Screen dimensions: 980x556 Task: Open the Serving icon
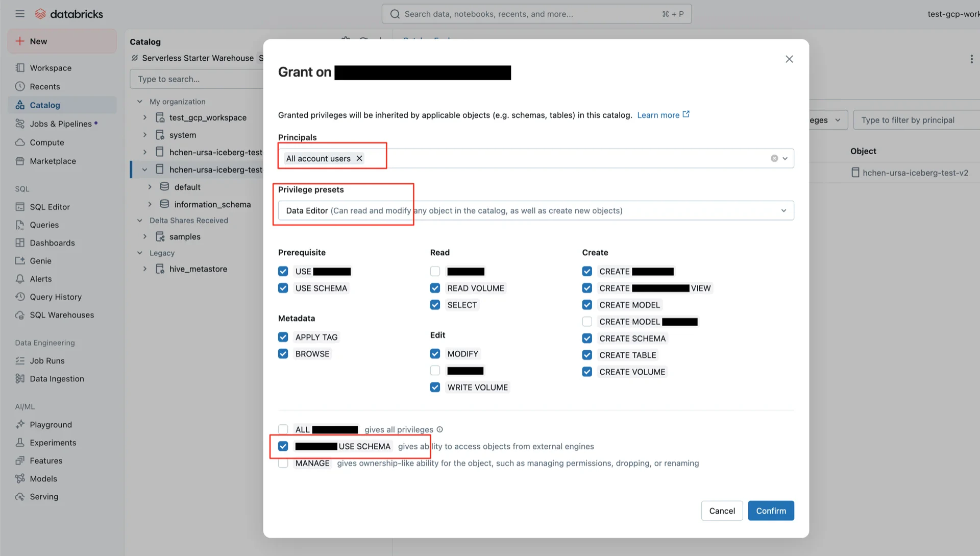click(x=20, y=496)
